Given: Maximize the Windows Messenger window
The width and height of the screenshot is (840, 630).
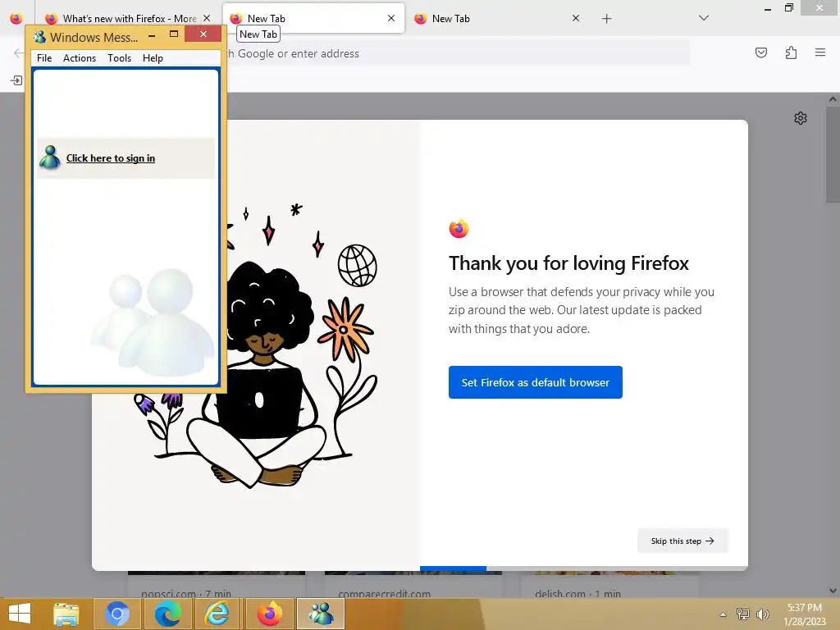Looking at the screenshot, I should pos(174,34).
